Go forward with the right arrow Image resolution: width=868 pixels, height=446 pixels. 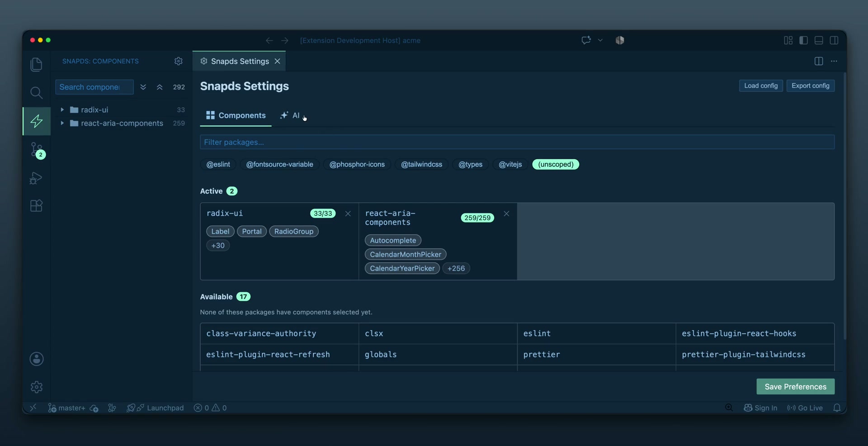click(285, 40)
